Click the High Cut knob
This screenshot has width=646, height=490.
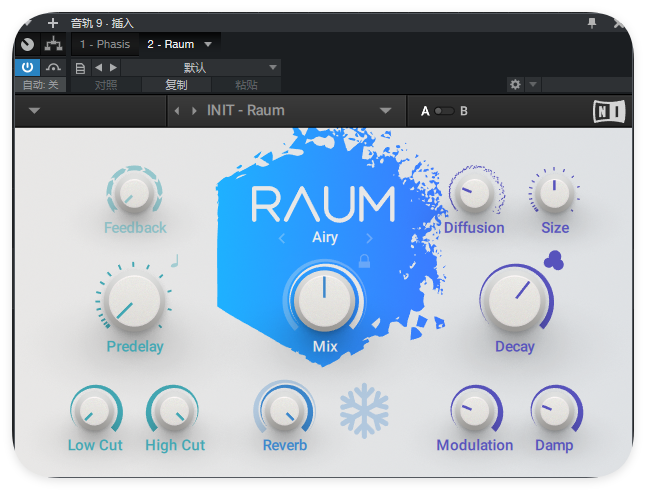175,412
